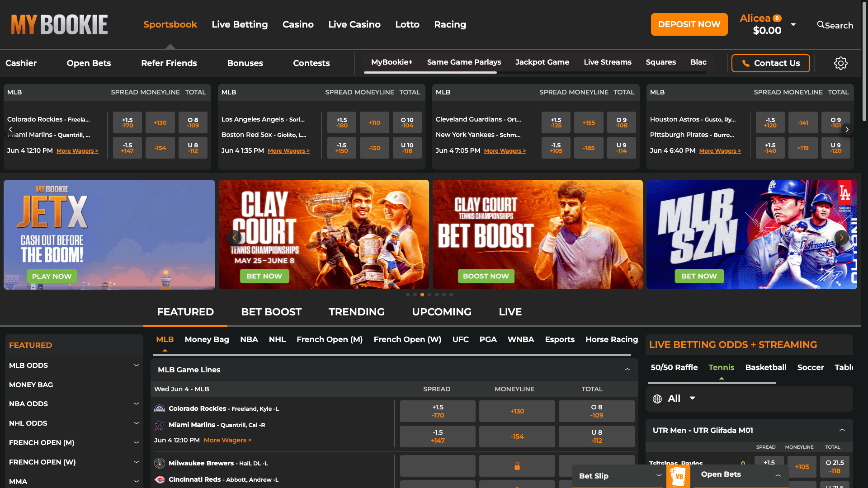Select the Basketball live betting tab
Screen dimensions: 868x488
766,367
